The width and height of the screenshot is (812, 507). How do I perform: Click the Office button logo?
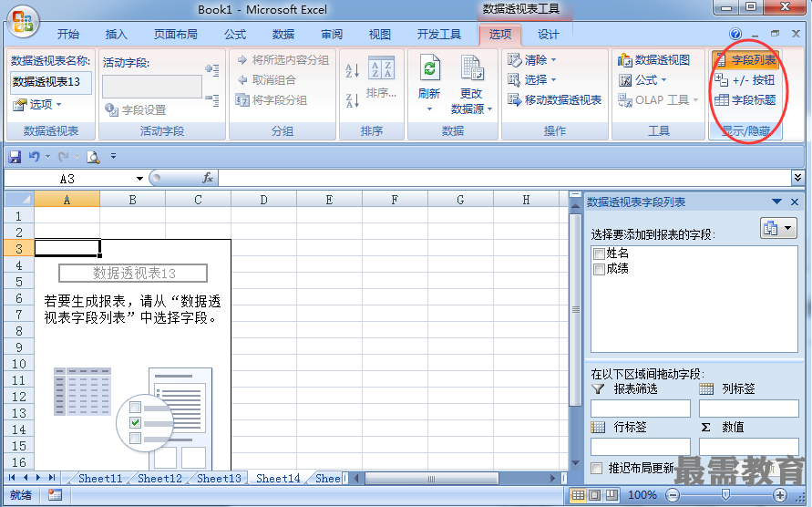point(23,22)
